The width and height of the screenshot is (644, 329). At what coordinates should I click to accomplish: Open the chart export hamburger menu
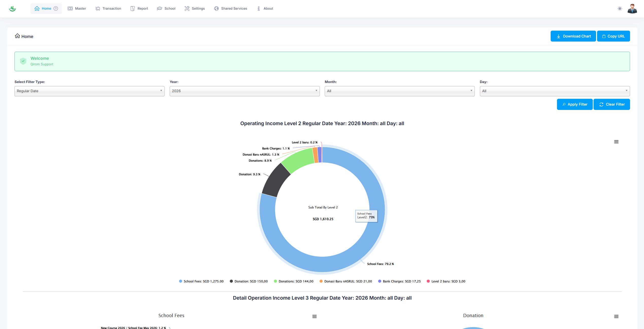(616, 142)
